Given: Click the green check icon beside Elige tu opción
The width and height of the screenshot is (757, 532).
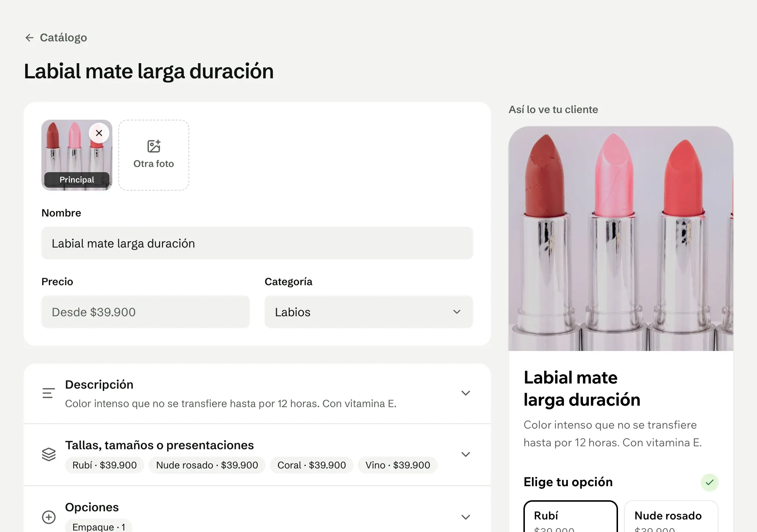Looking at the screenshot, I should click(x=709, y=482).
